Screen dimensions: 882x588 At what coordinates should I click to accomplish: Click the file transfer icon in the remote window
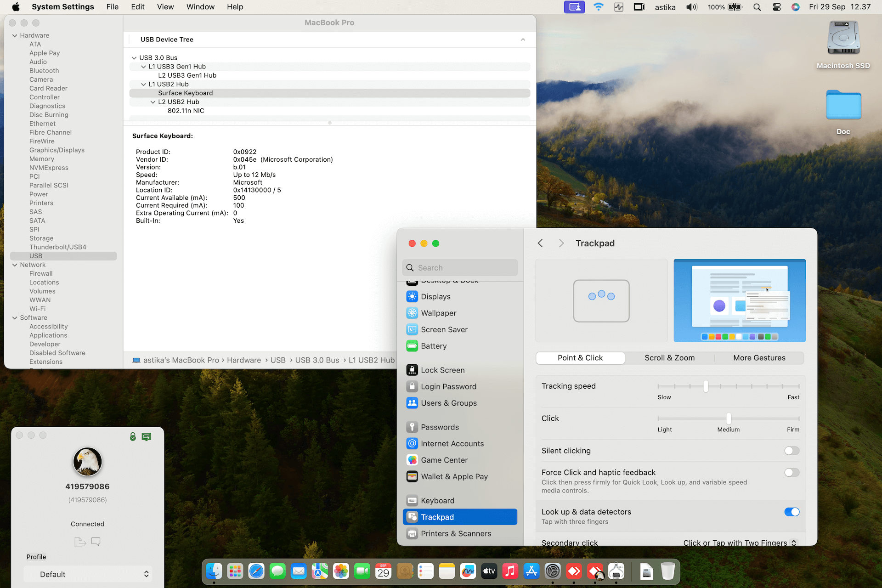[80, 542]
